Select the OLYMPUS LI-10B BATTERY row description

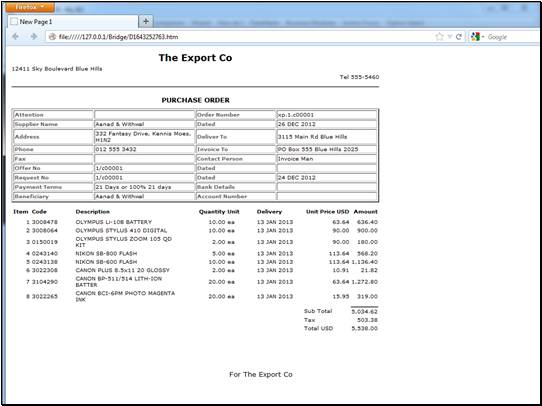point(114,222)
